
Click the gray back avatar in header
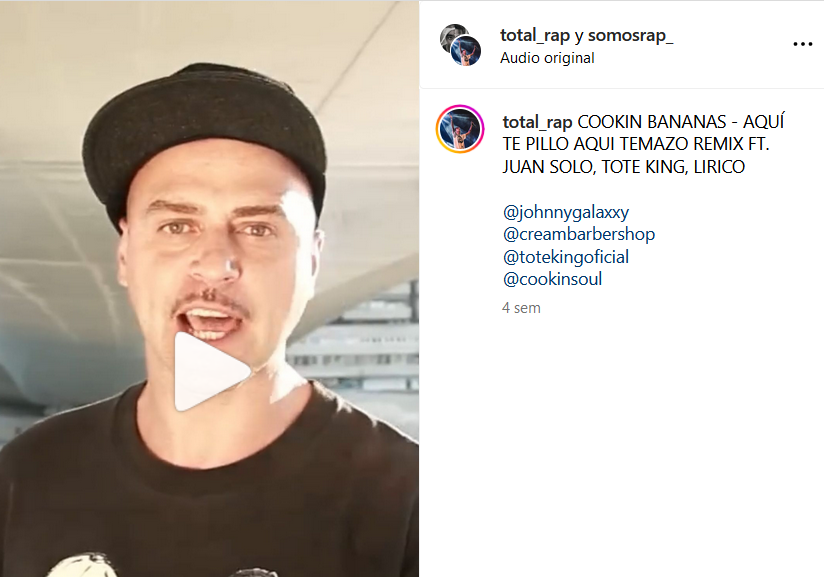coord(451,34)
